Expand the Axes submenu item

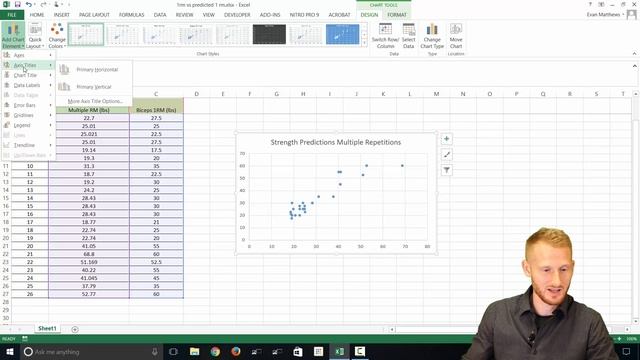click(28, 55)
